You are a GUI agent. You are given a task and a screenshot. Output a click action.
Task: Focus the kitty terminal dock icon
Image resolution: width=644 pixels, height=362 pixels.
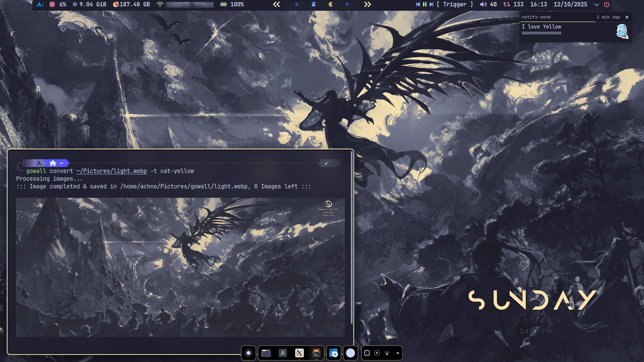(316, 353)
